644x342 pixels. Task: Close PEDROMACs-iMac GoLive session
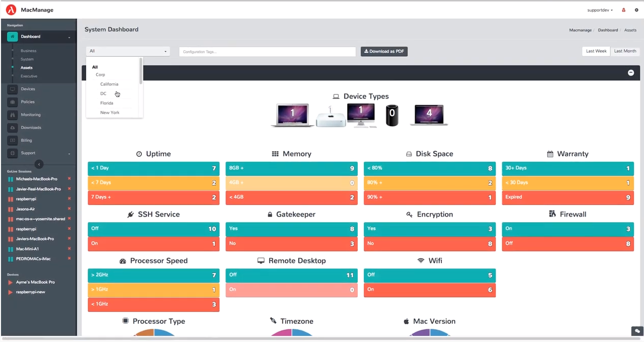(x=69, y=258)
